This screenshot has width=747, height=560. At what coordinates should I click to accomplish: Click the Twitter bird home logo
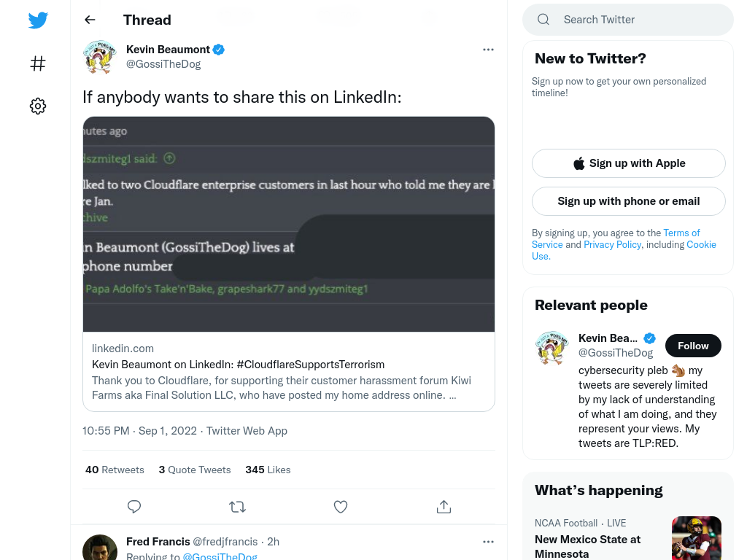pyautogui.click(x=38, y=20)
